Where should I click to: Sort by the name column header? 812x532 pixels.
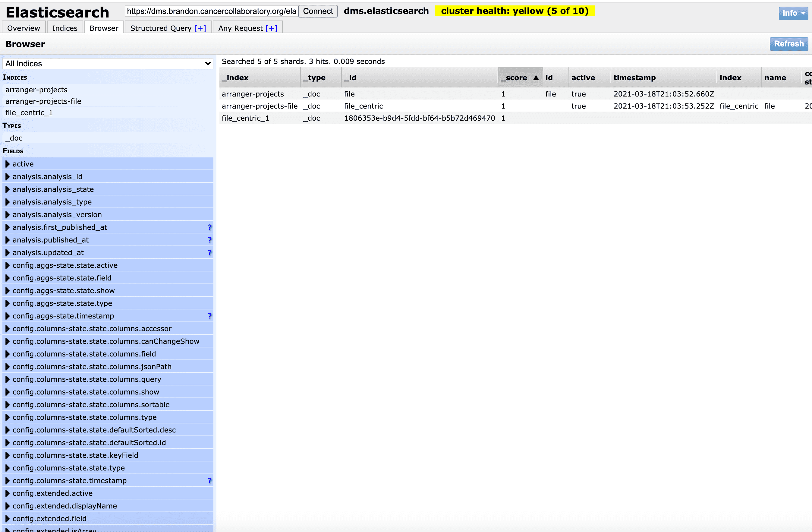coord(781,78)
